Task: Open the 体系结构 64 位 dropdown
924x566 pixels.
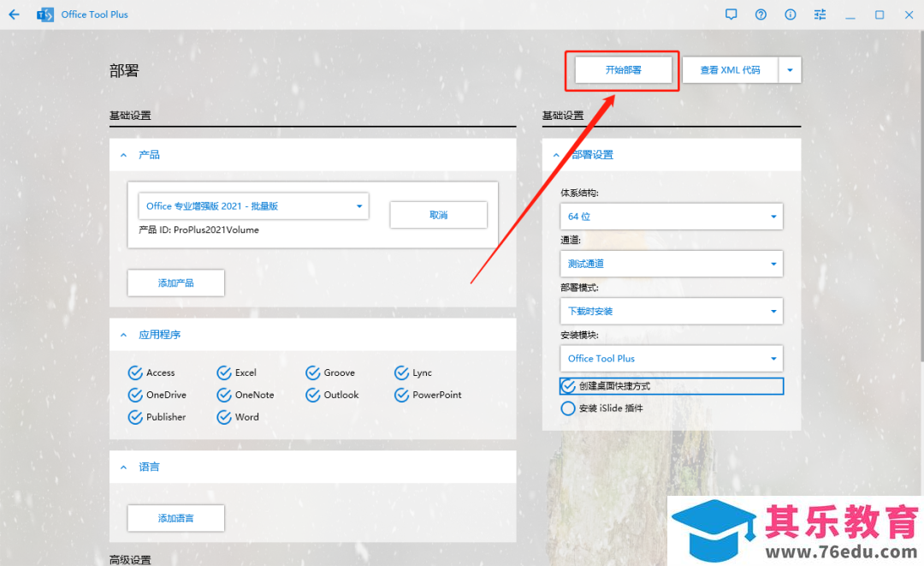Action: pos(672,217)
